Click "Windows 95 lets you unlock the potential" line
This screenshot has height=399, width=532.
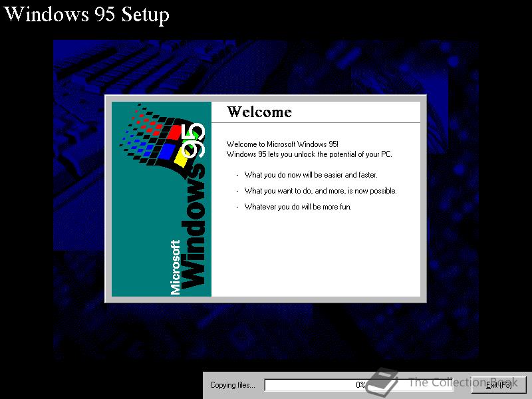[309, 154]
